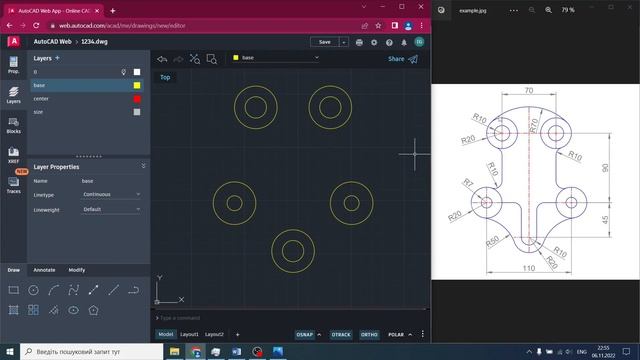Click the Print plot icon
This screenshot has width=640, height=360.
coord(359,42)
